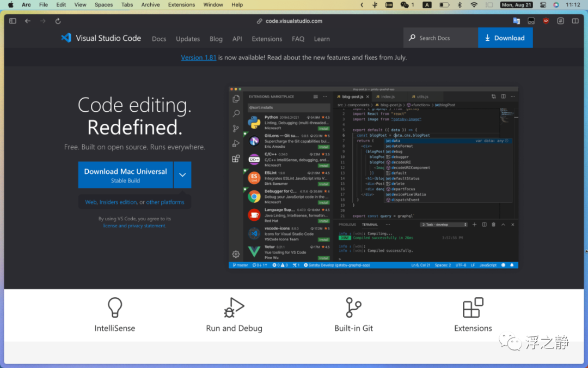The width and height of the screenshot is (588, 368).
Task: Click the IntelliSense lightbulb icon
Action: coord(115,307)
